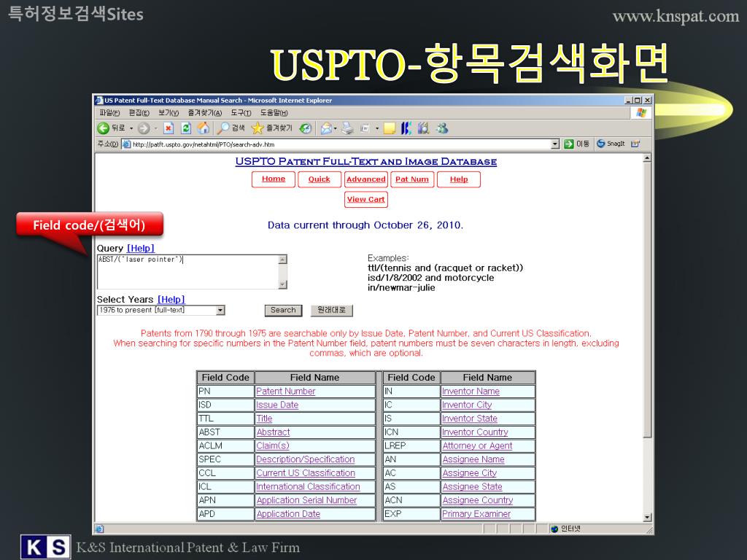Viewport: 747px width, 560px height.
Task: Open the Select Years [Help] link
Action: [x=171, y=299]
